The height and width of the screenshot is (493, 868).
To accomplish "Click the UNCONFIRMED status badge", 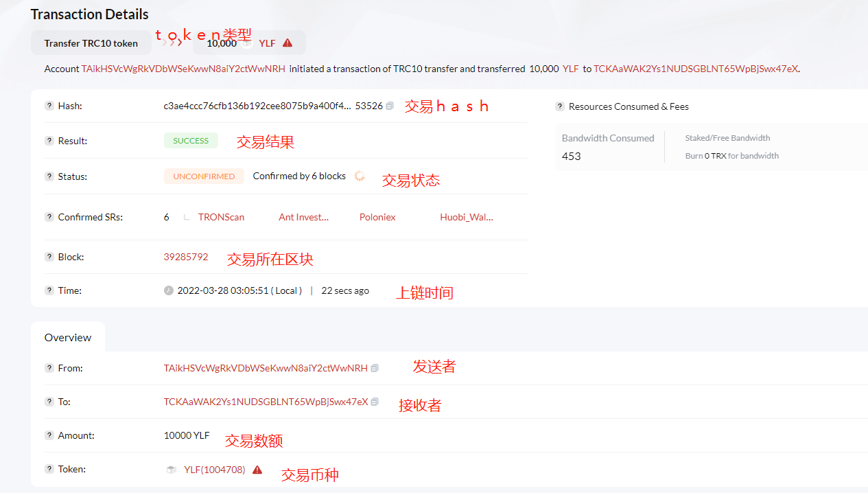I will (204, 176).
